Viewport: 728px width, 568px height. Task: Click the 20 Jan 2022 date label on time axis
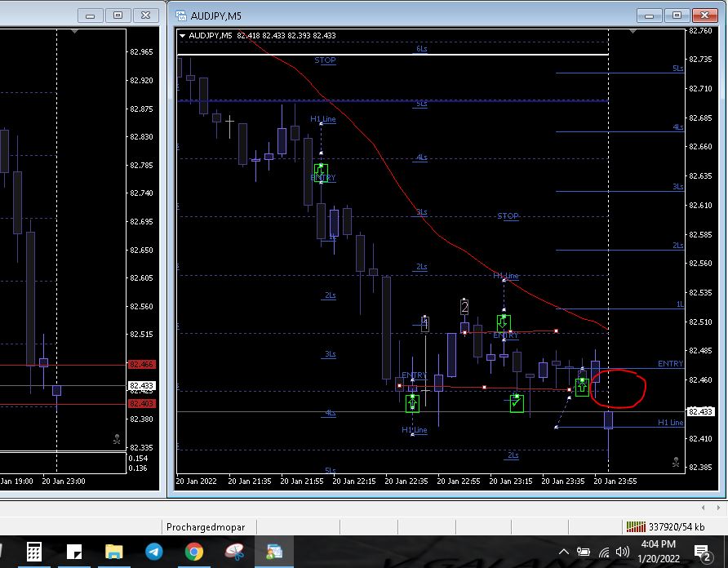(196, 481)
